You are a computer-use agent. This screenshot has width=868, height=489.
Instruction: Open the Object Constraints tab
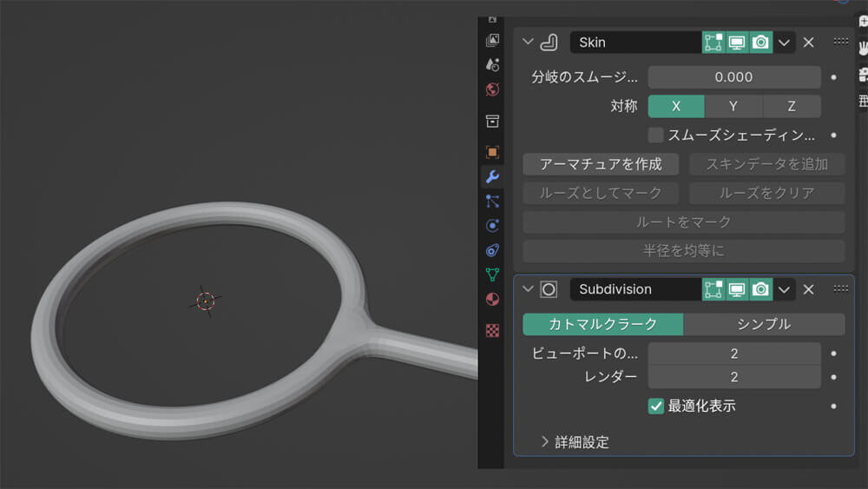pyautogui.click(x=492, y=250)
